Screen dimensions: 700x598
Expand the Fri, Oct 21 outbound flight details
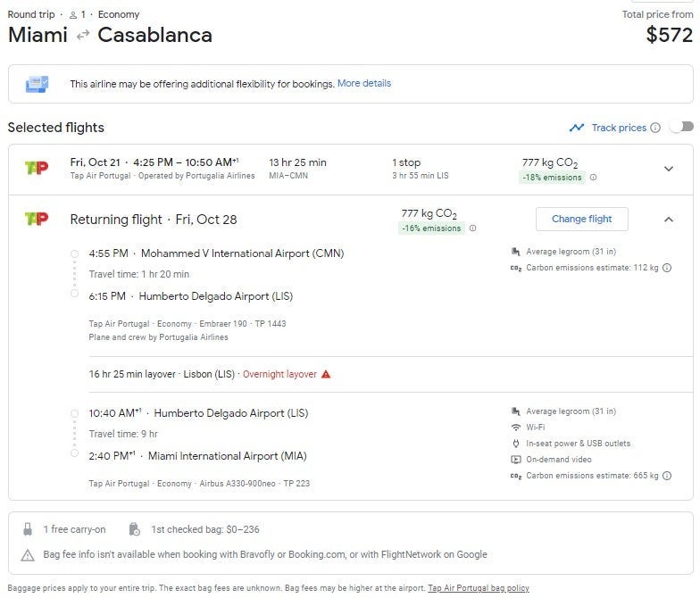669,169
